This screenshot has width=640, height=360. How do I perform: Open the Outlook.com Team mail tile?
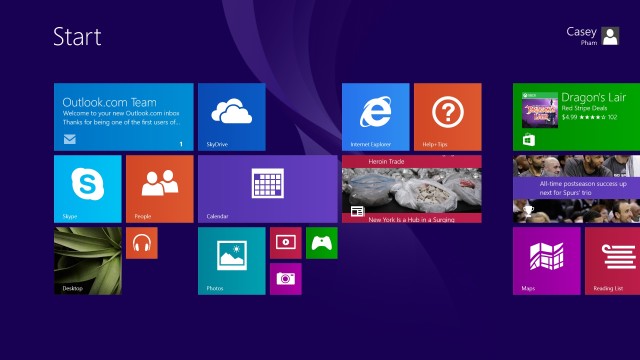point(124,117)
